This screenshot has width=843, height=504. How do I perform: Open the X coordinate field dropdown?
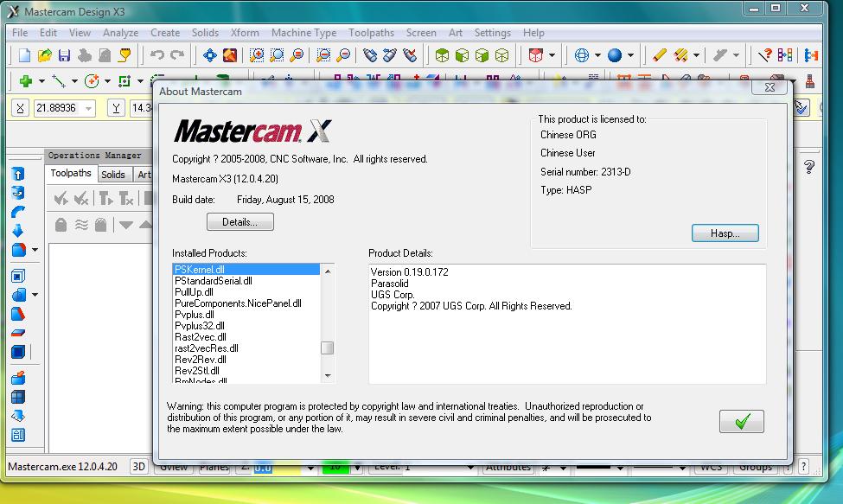tap(89, 109)
